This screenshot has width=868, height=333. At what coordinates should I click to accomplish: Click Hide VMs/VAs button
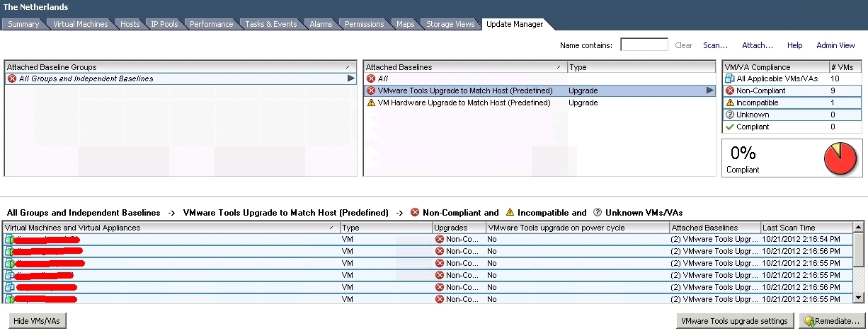point(38,321)
